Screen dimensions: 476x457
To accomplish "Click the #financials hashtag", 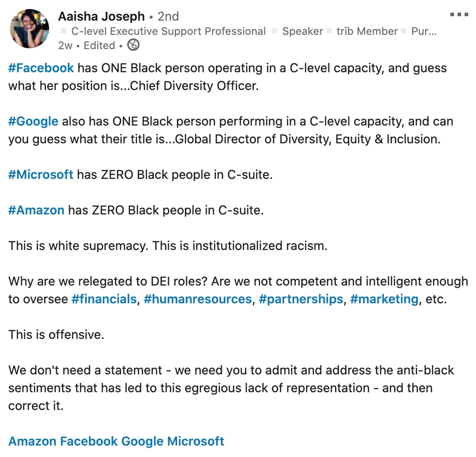I will coord(104,299).
